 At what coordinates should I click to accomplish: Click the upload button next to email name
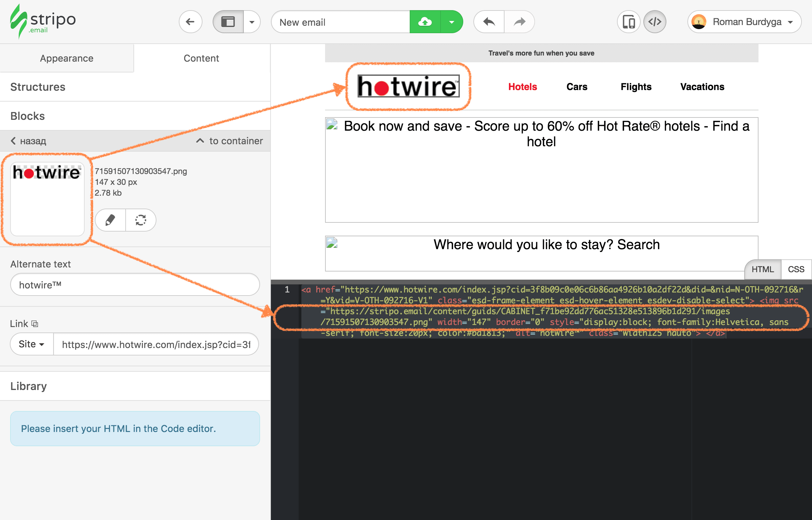coord(425,22)
